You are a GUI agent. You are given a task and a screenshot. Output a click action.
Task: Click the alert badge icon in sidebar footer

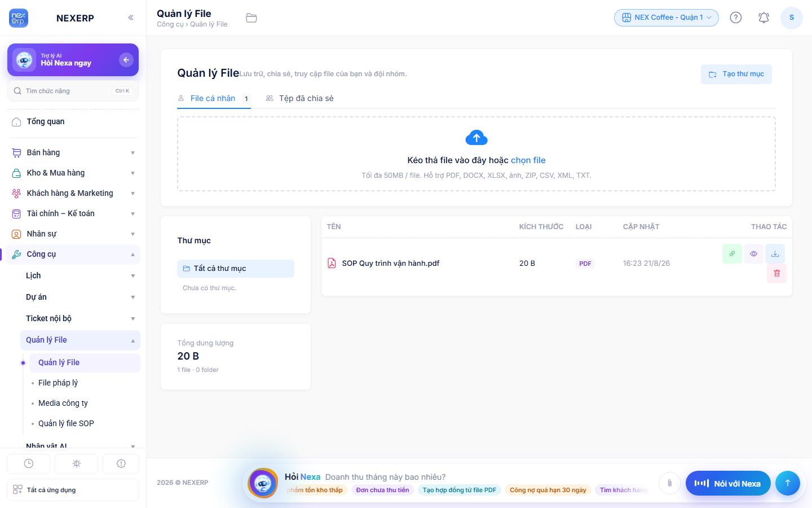click(x=121, y=464)
